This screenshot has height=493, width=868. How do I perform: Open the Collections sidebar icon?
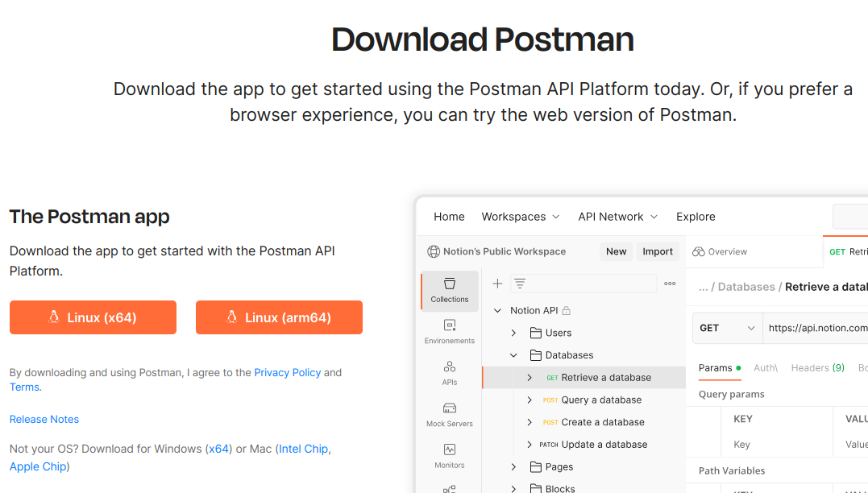click(x=449, y=290)
